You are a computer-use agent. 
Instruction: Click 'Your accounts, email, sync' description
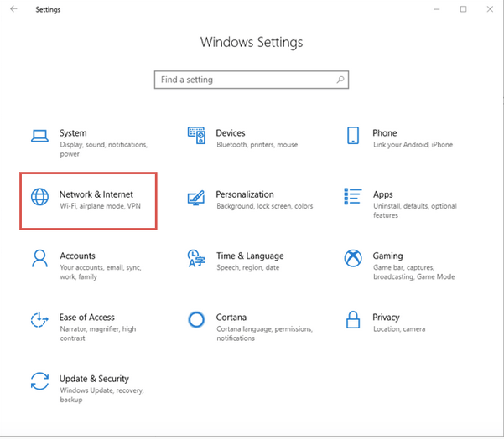coord(101,272)
